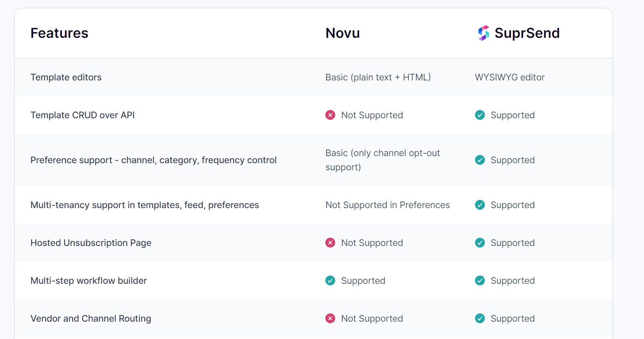
Task: Click the SuprSend logo icon
Action: 484,33
